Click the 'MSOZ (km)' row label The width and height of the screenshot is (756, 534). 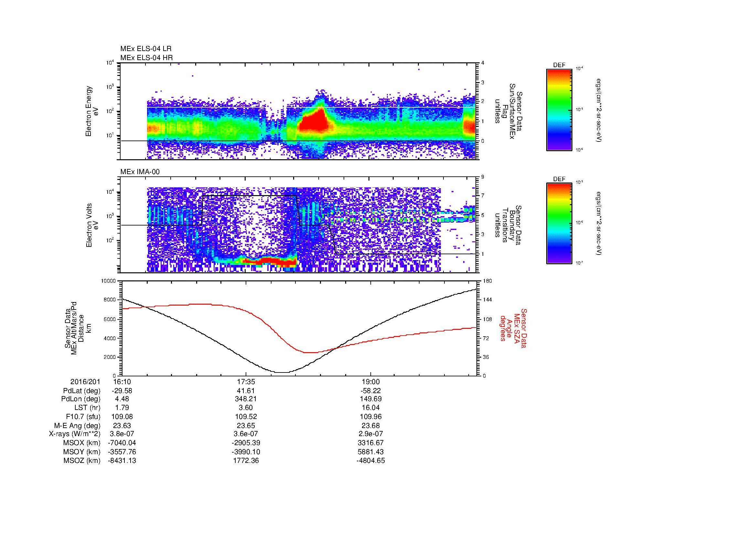[82, 461]
